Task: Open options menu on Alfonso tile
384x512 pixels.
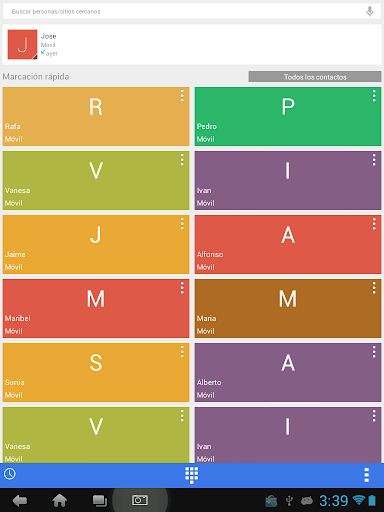Action: (x=374, y=224)
